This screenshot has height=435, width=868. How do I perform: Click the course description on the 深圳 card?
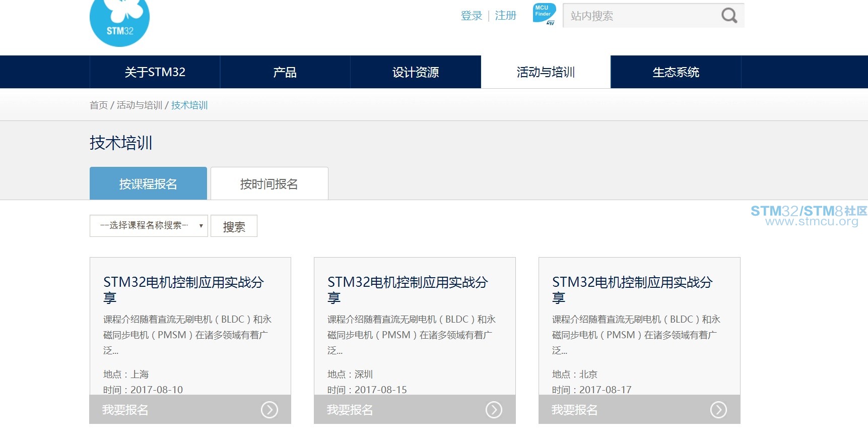(x=412, y=335)
